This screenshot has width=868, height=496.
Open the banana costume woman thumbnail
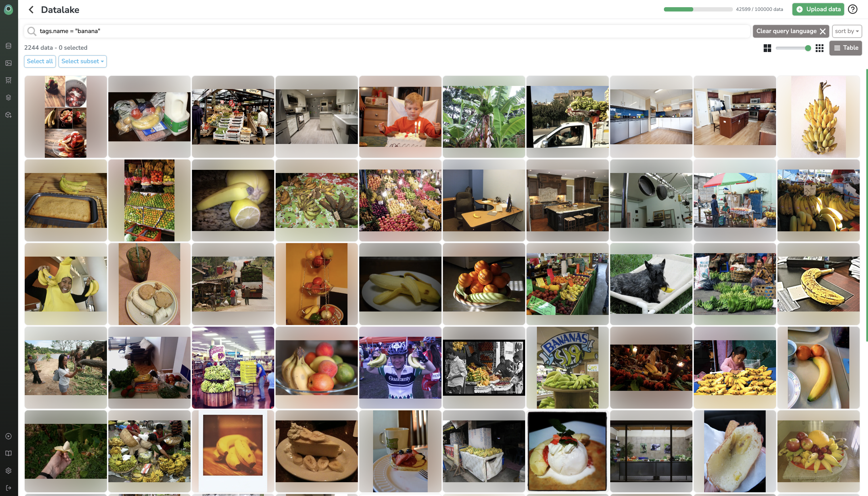[66, 284]
